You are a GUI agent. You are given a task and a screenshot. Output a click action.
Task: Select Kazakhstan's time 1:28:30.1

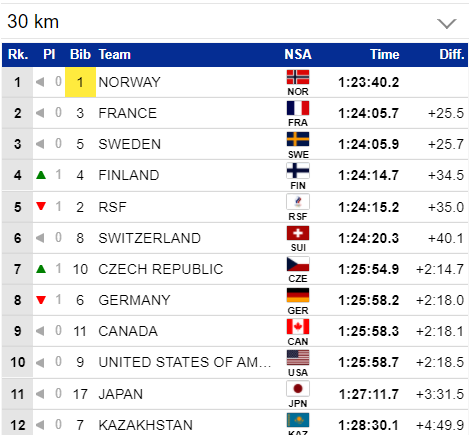point(369,425)
